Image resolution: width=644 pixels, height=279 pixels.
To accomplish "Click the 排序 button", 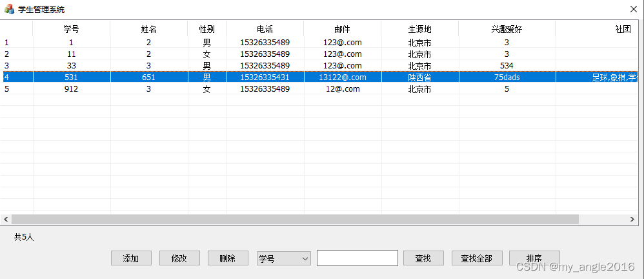I will [x=534, y=258].
